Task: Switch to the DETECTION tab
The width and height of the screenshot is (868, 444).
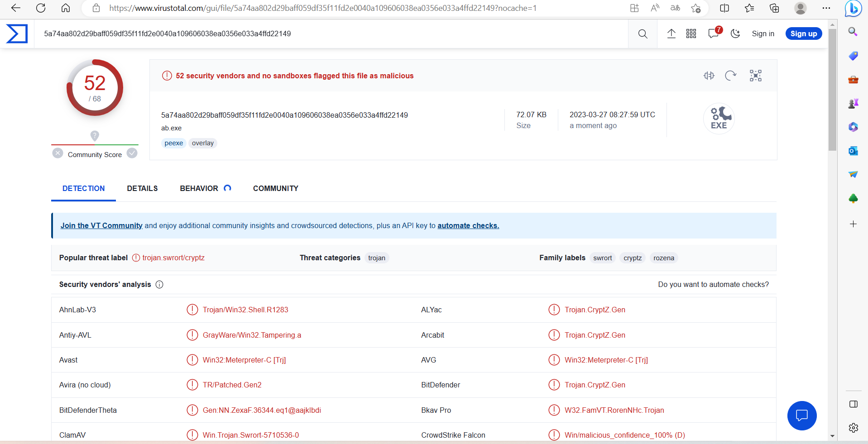Action: (x=83, y=188)
